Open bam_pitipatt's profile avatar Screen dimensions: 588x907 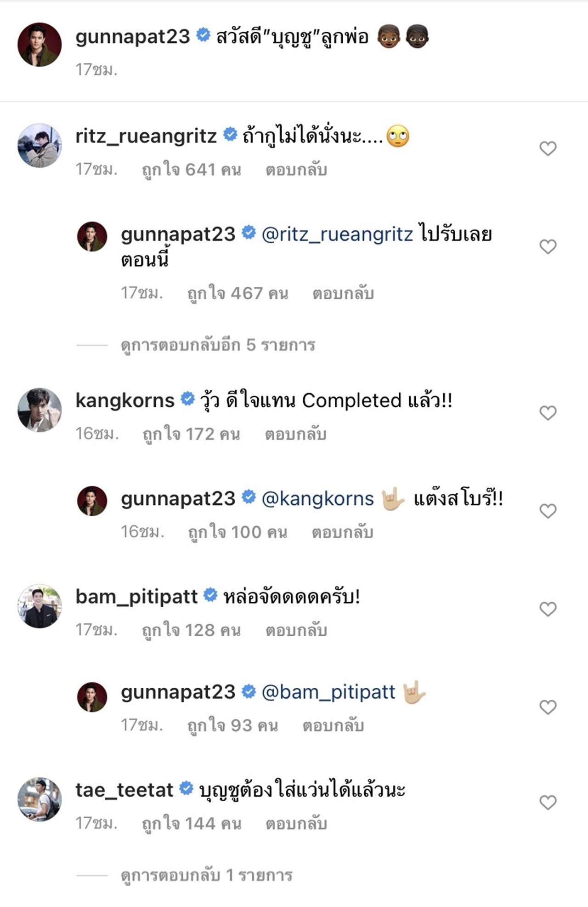40,606
